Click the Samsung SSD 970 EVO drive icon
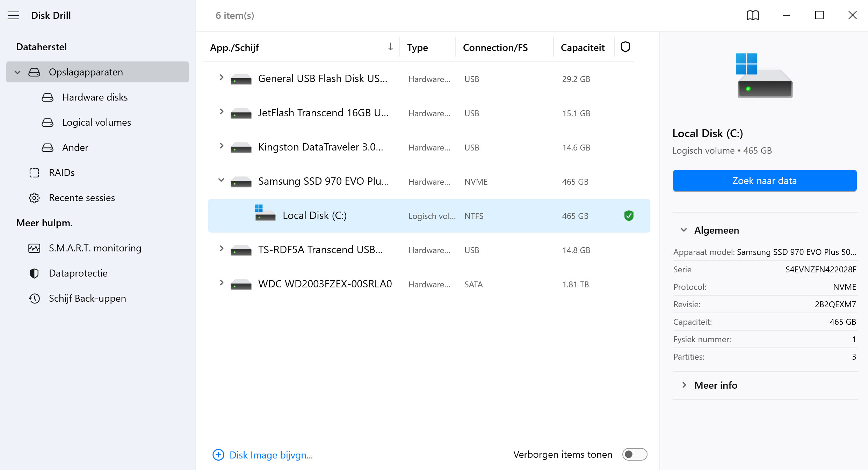This screenshot has height=470, width=868. click(x=241, y=182)
